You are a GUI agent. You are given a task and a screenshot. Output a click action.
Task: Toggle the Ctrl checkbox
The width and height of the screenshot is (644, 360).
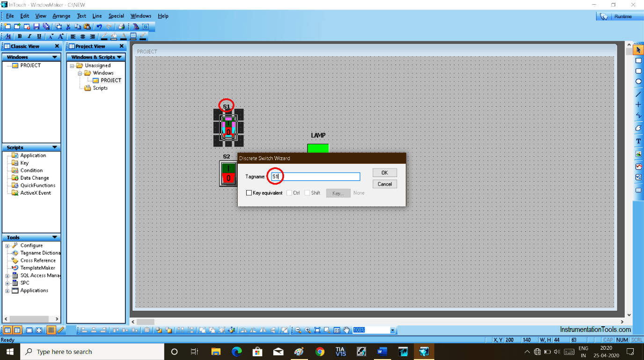pyautogui.click(x=289, y=193)
